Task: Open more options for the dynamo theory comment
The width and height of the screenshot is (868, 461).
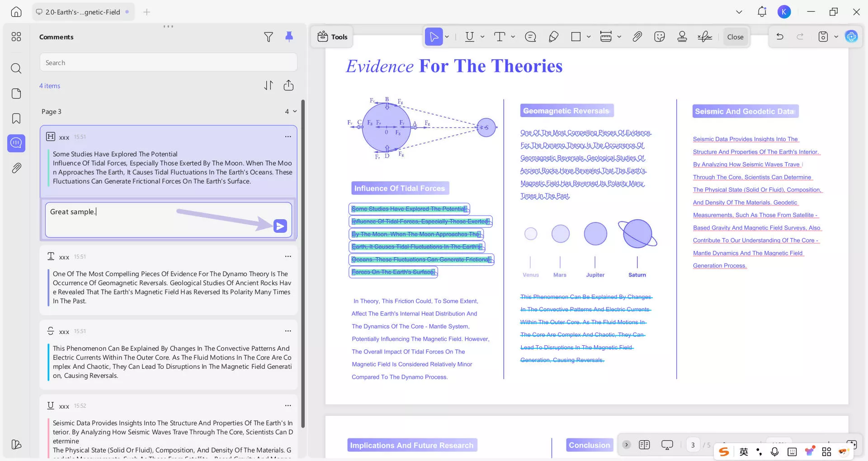Action: (x=288, y=257)
